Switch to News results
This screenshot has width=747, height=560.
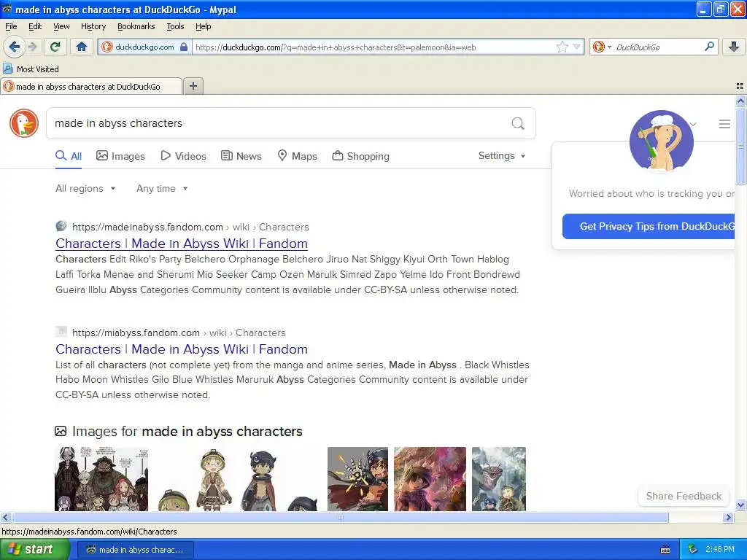click(x=241, y=156)
